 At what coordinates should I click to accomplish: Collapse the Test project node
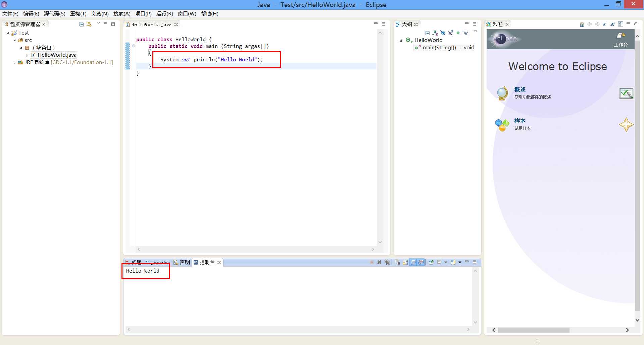pyautogui.click(x=8, y=33)
